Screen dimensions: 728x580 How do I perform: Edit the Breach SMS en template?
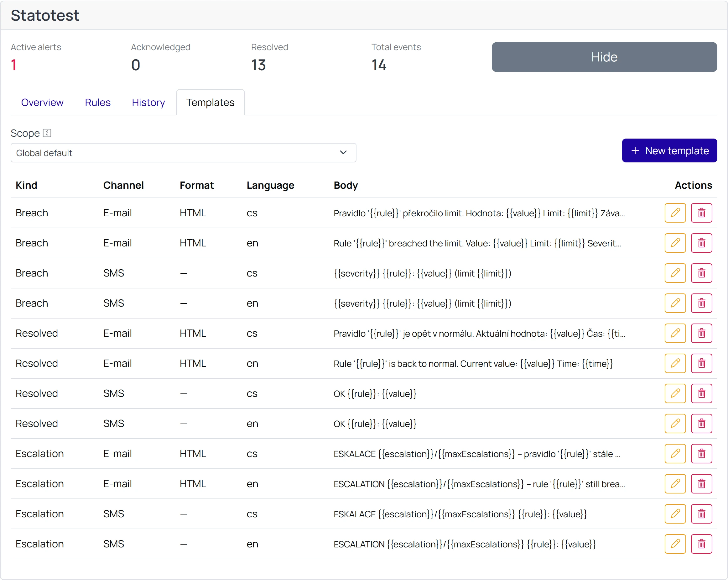point(675,303)
